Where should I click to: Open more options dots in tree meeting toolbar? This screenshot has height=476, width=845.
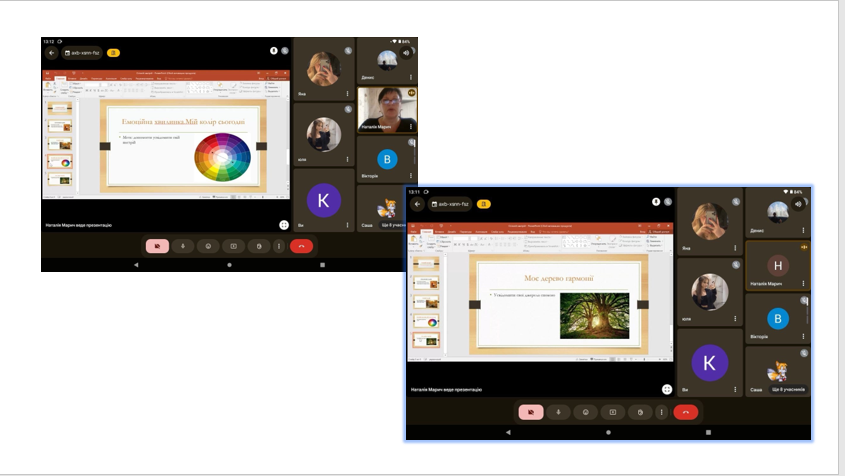point(661,411)
